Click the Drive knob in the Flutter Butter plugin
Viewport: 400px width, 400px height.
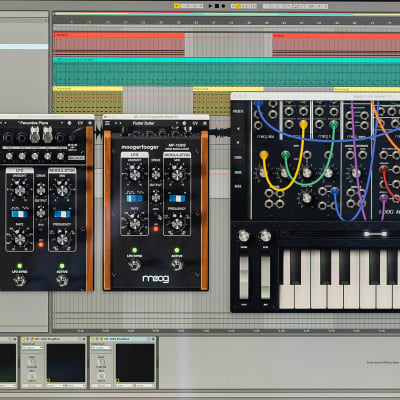coord(156,174)
